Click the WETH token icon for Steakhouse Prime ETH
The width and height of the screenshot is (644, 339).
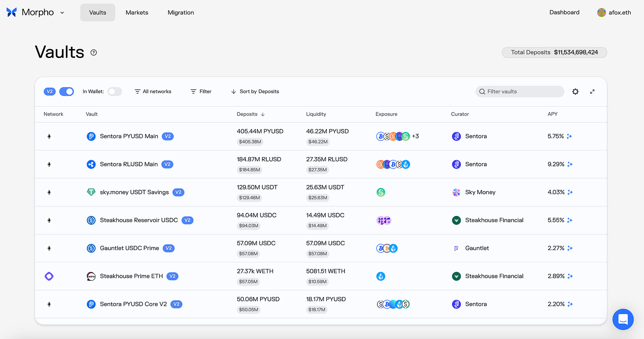[x=91, y=276]
